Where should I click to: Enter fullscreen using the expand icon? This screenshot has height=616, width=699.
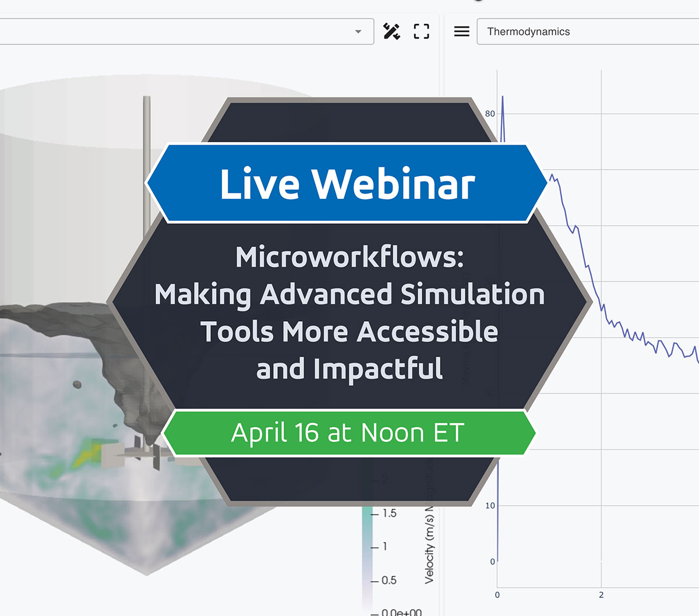coord(421,31)
